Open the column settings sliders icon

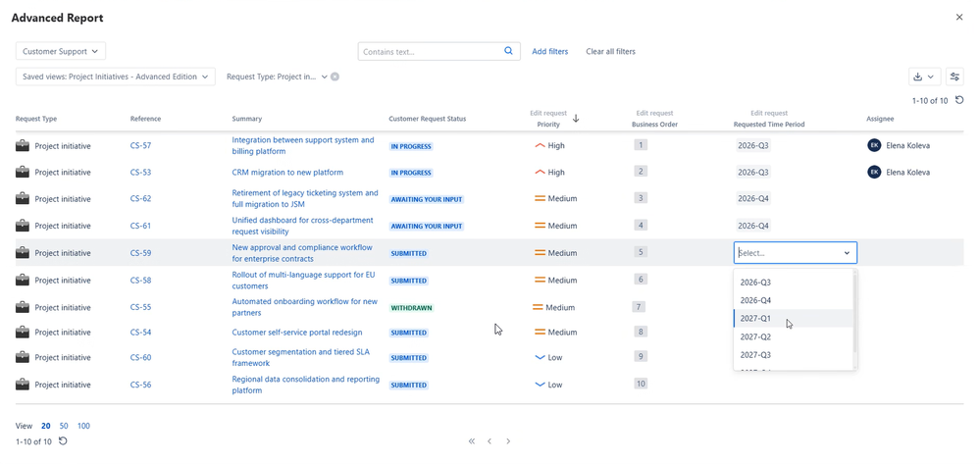coord(954,77)
